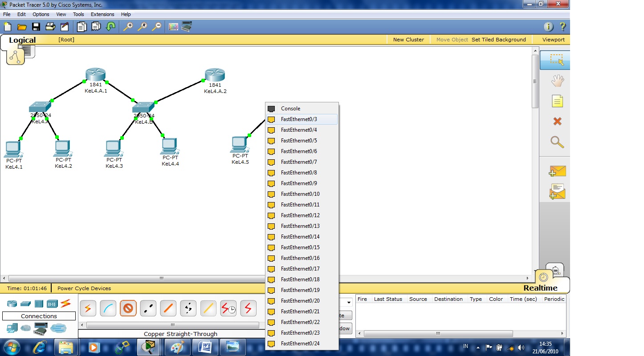
Task: Open Microsoft Word from taskbar
Action: click(206, 347)
